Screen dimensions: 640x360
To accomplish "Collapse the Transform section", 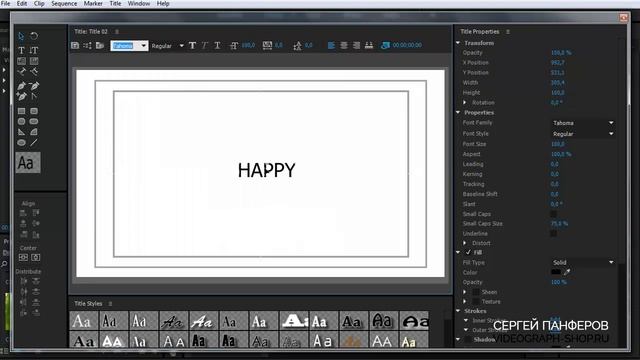I will pyautogui.click(x=458, y=43).
